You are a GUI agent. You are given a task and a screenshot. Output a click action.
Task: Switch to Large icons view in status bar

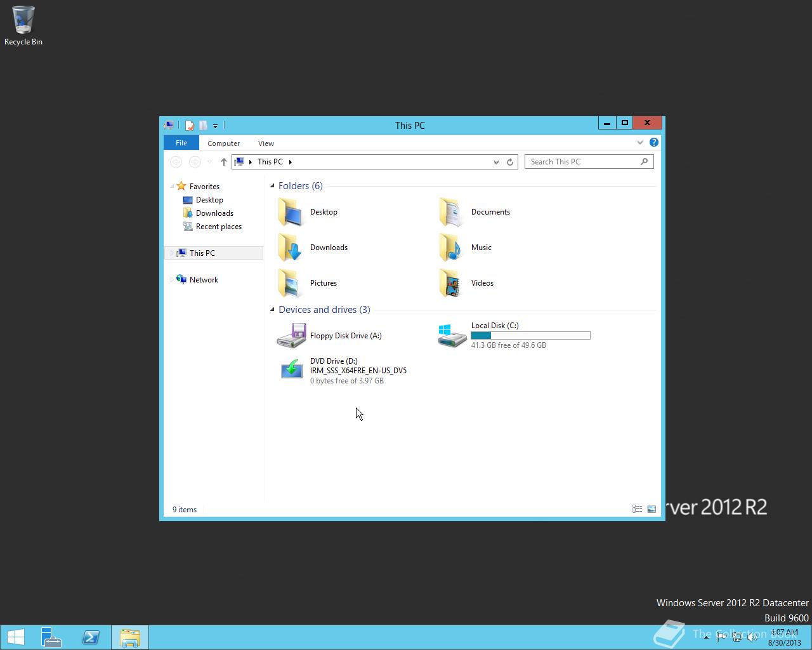pos(652,509)
